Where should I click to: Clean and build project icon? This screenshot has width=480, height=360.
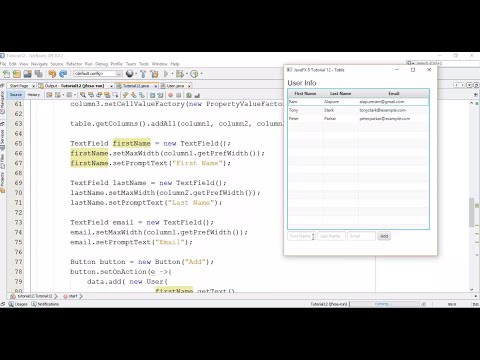click(154, 74)
